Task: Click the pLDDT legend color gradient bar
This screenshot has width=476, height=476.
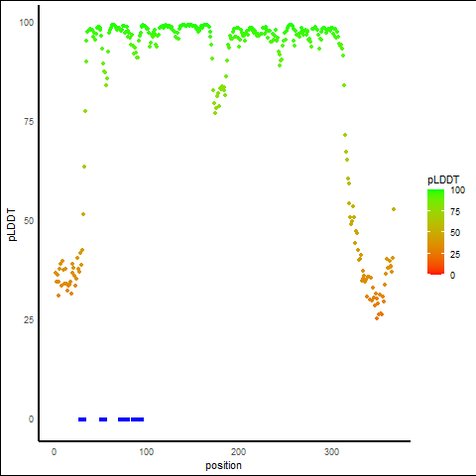Action: pos(435,232)
